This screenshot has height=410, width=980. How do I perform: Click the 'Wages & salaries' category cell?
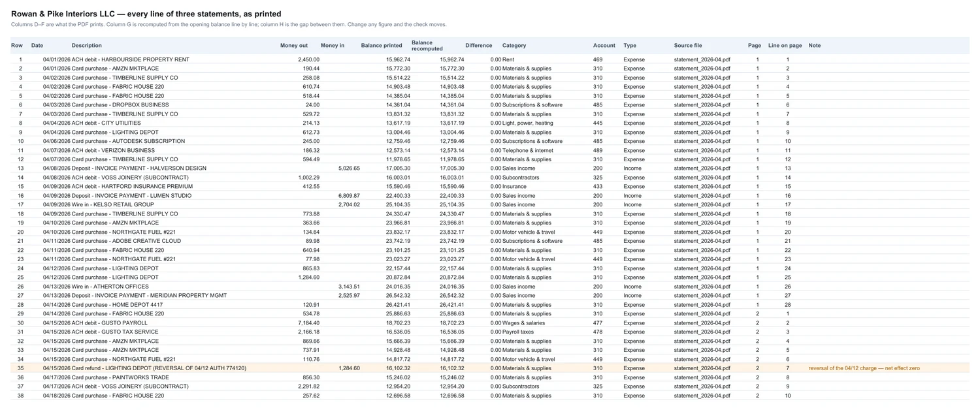tap(523, 323)
